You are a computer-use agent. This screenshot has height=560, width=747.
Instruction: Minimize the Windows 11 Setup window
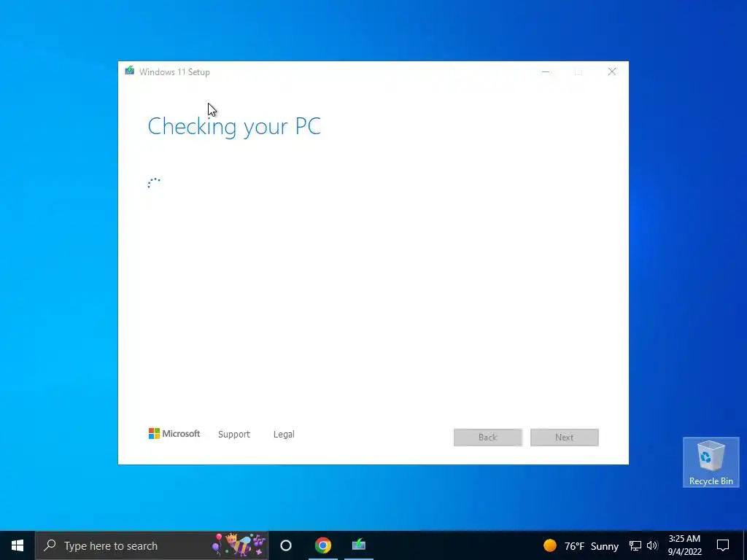[546, 71]
